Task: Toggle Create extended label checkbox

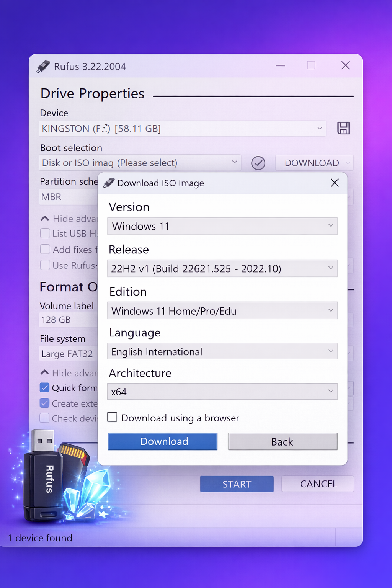Action: point(45,403)
